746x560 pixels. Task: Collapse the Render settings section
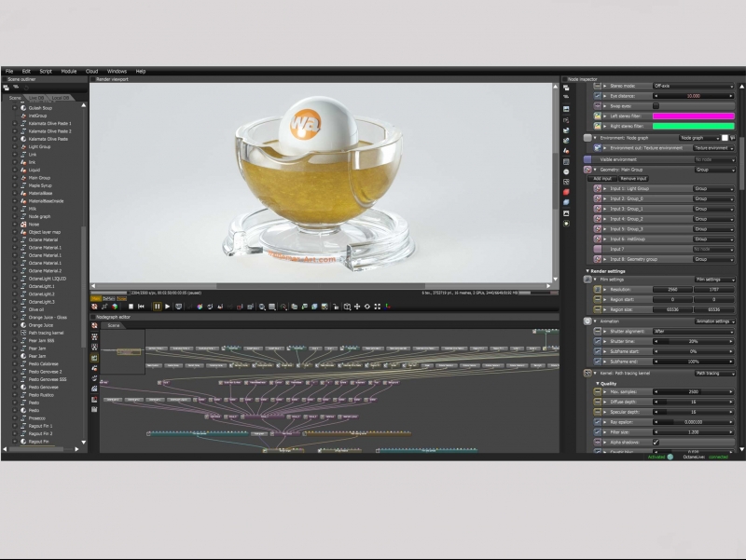click(587, 271)
